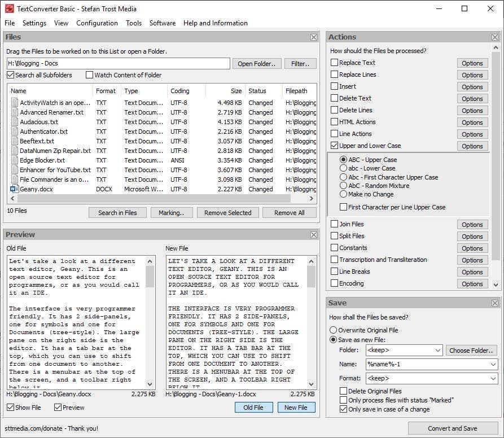Enable Watch Content of Folder
Image resolution: width=504 pixels, height=438 pixels.
pos(89,75)
